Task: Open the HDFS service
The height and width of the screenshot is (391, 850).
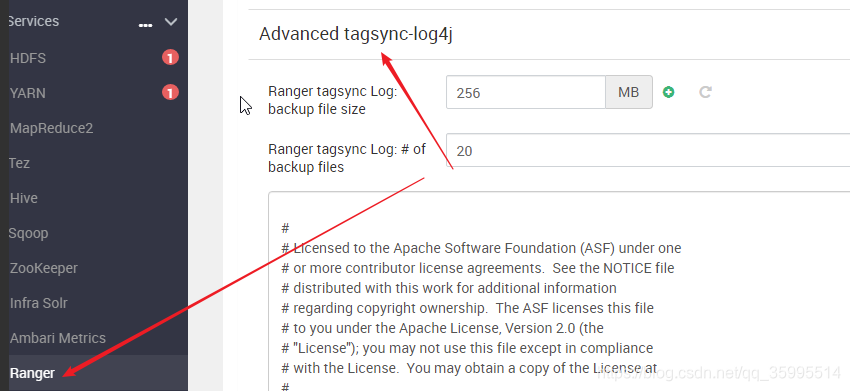Action: [28, 58]
